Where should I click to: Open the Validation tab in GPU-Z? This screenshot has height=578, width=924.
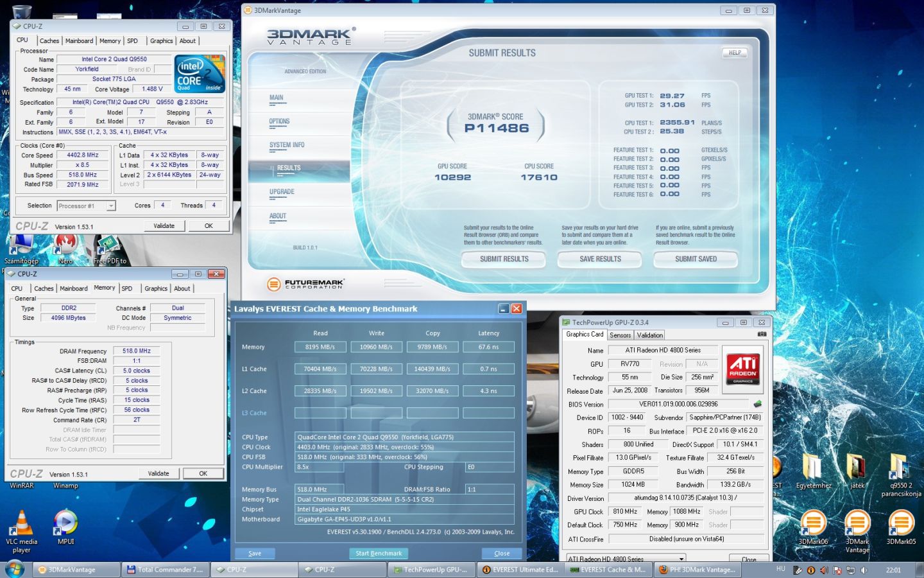(649, 335)
